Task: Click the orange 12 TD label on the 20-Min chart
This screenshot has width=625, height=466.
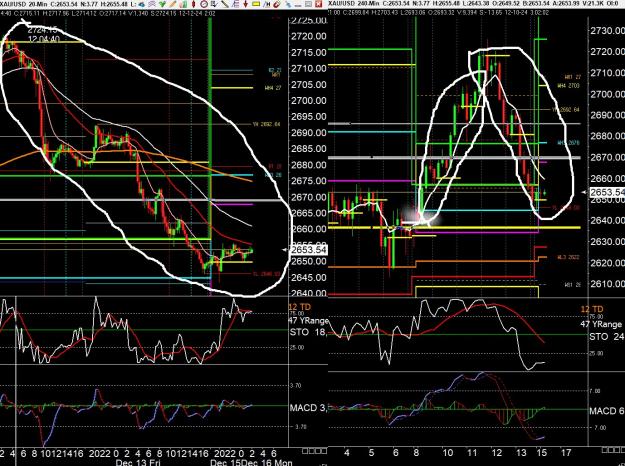Action: (299, 307)
